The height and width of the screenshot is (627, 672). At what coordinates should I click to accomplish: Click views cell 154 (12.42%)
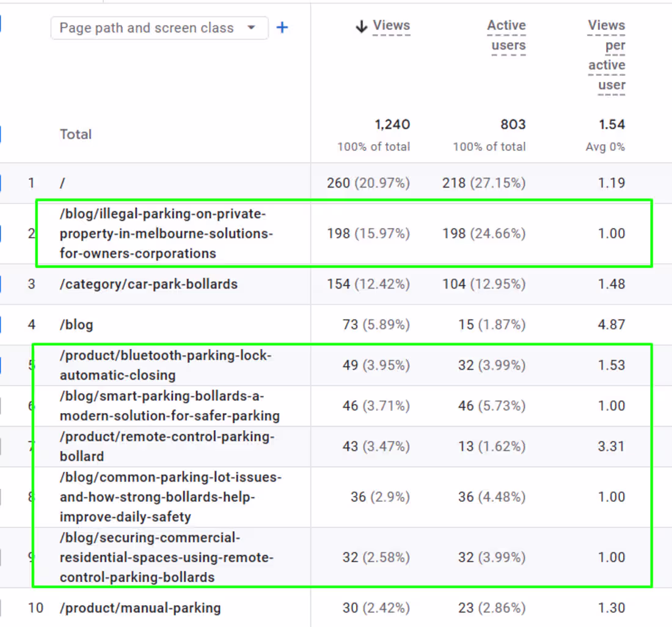pyautogui.click(x=368, y=284)
